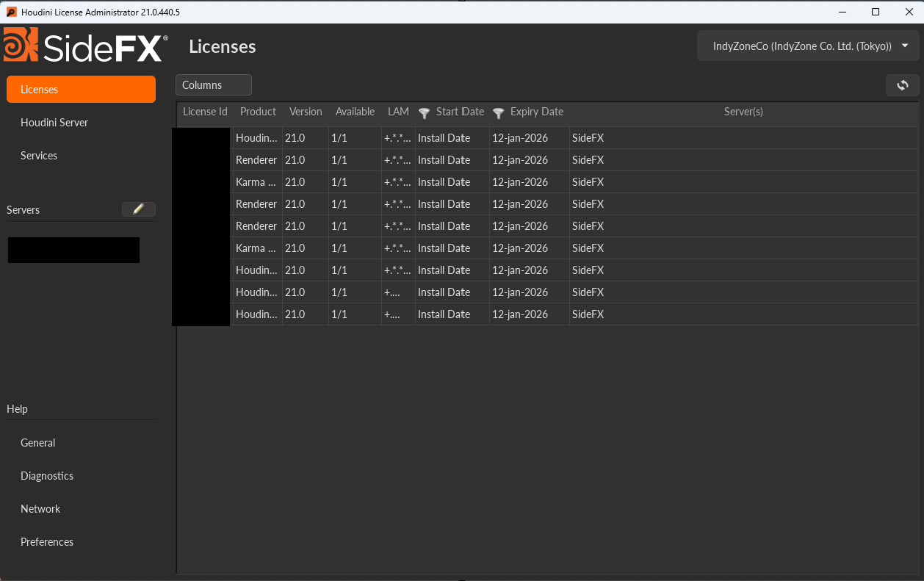Click the Start Date filter funnel icon
Image resolution: width=924 pixels, height=581 pixels.
pyautogui.click(x=425, y=112)
